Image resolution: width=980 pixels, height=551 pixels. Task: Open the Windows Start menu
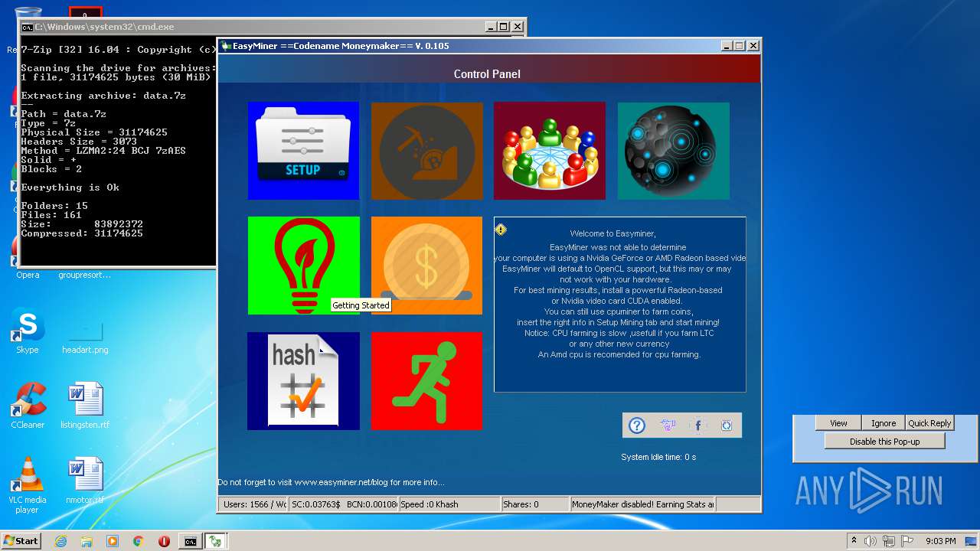tap(21, 541)
